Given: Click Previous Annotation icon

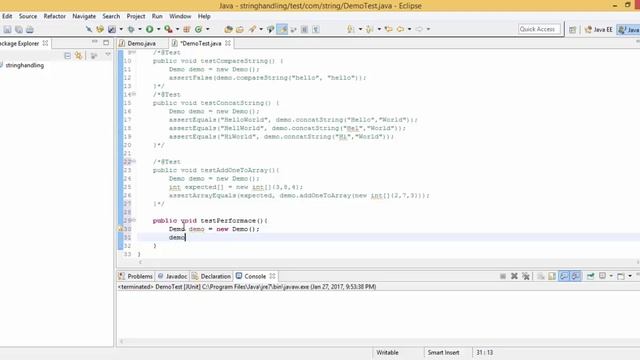Looking at the screenshot, I should click(x=370, y=29).
